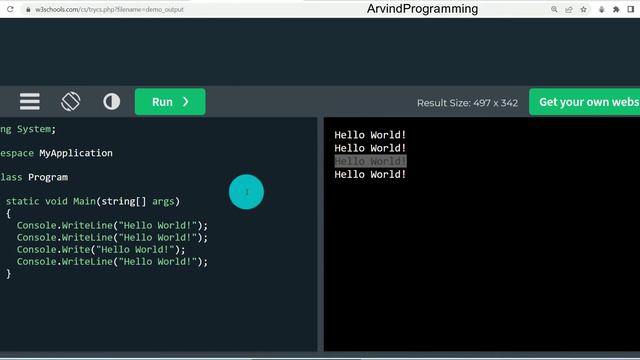Place cursor on Console.Write("Hello World!") line

(x=101, y=249)
